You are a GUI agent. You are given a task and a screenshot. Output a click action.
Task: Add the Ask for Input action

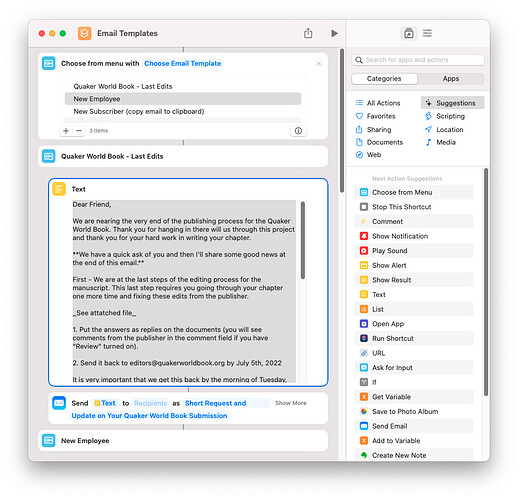coord(414,368)
